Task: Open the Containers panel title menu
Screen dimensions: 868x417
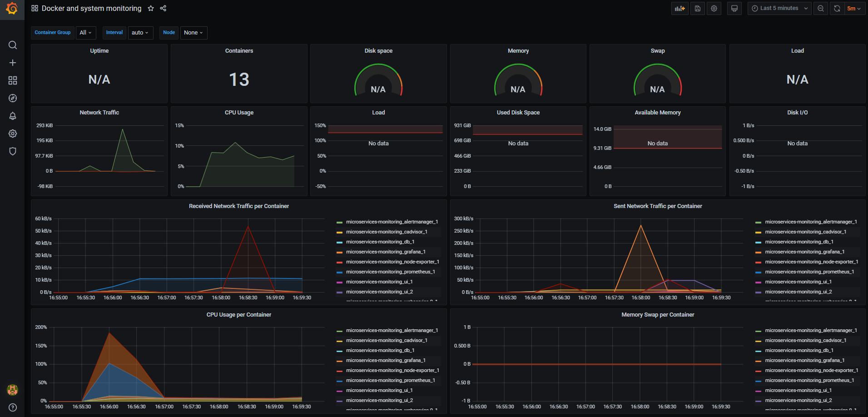Action: click(x=239, y=51)
